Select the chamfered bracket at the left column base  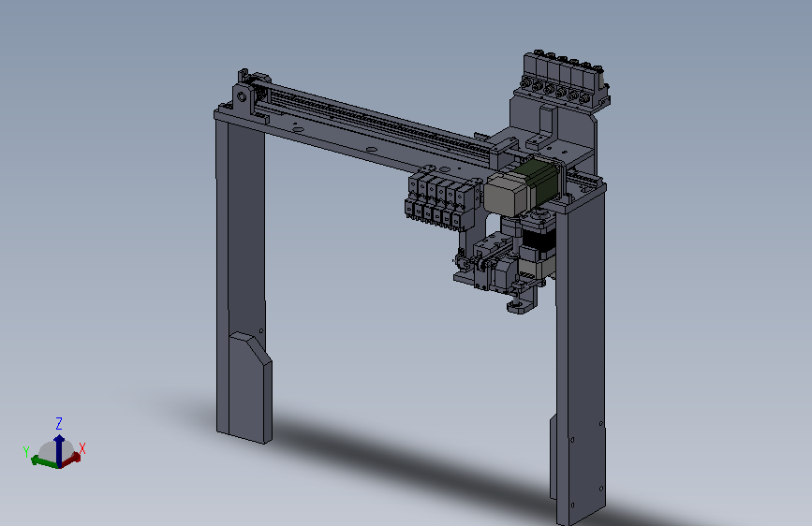(x=251, y=387)
